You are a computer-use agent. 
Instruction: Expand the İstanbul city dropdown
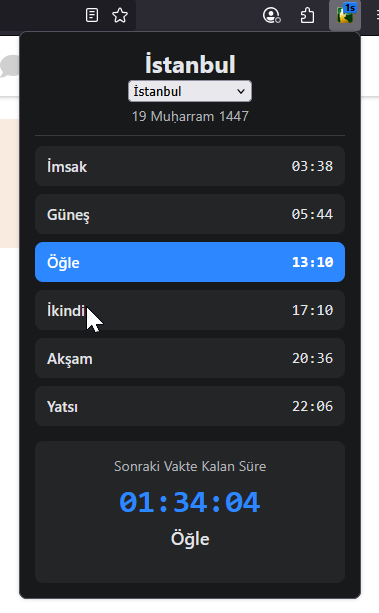pos(190,91)
